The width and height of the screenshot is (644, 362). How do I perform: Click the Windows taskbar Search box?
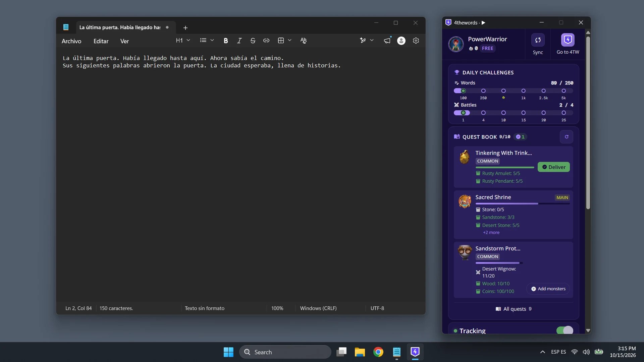[x=285, y=352]
